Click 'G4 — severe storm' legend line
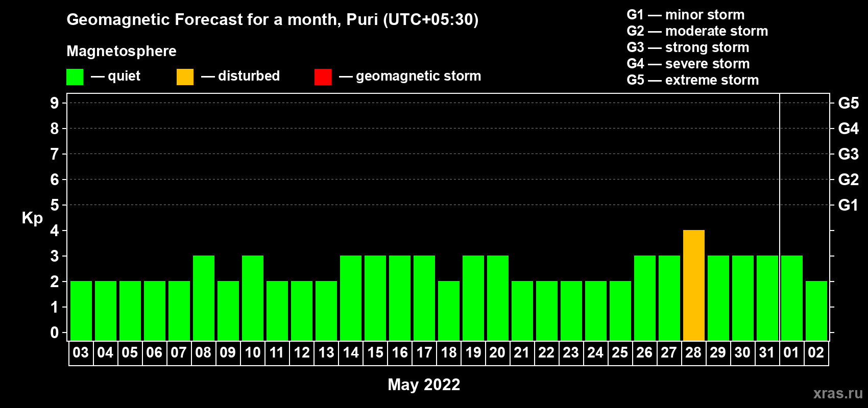Image resolution: width=868 pixels, height=408 pixels. (x=688, y=64)
